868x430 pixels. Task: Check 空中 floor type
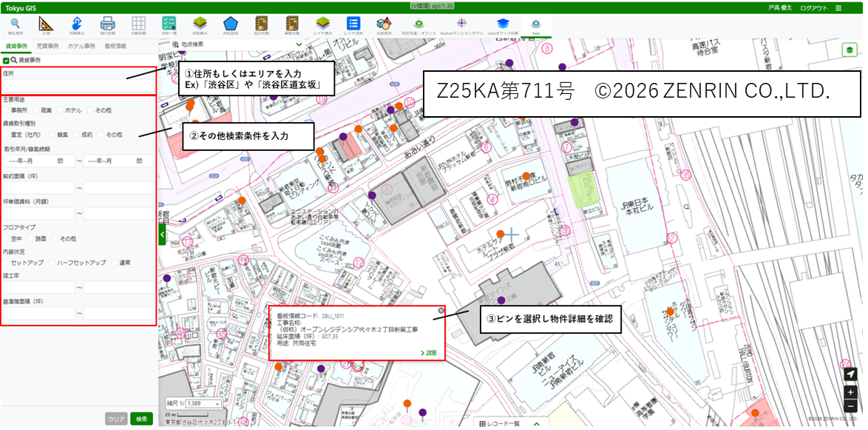(x=5, y=238)
